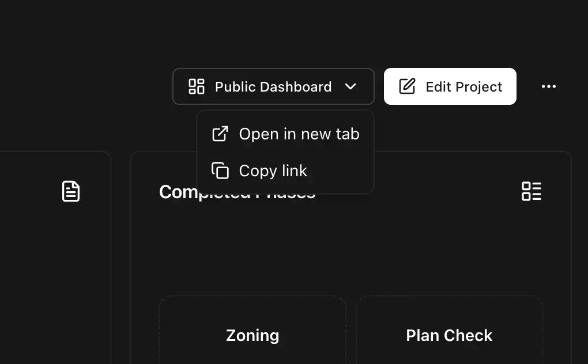Select "Open in new tab" menu entry
This screenshot has width=588, height=364.
tap(299, 134)
